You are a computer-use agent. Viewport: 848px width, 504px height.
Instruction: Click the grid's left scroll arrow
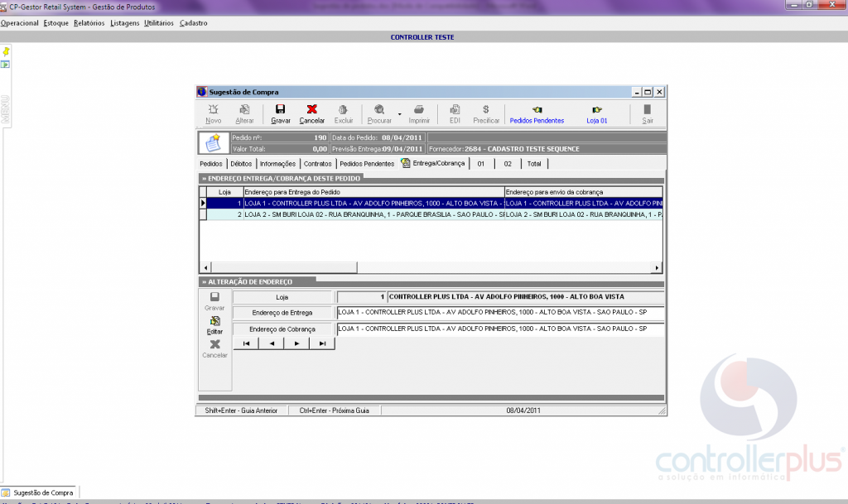(205, 267)
